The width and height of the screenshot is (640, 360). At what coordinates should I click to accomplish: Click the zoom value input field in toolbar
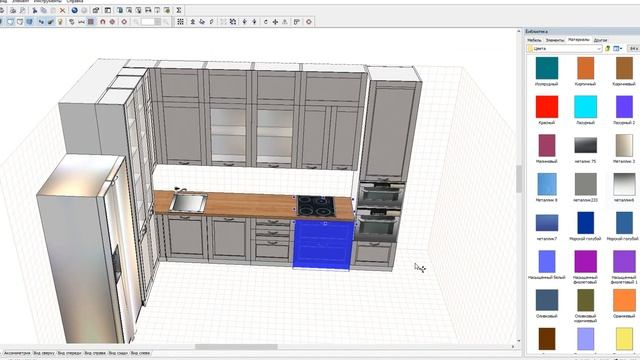pyautogui.click(x=147, y=22)
